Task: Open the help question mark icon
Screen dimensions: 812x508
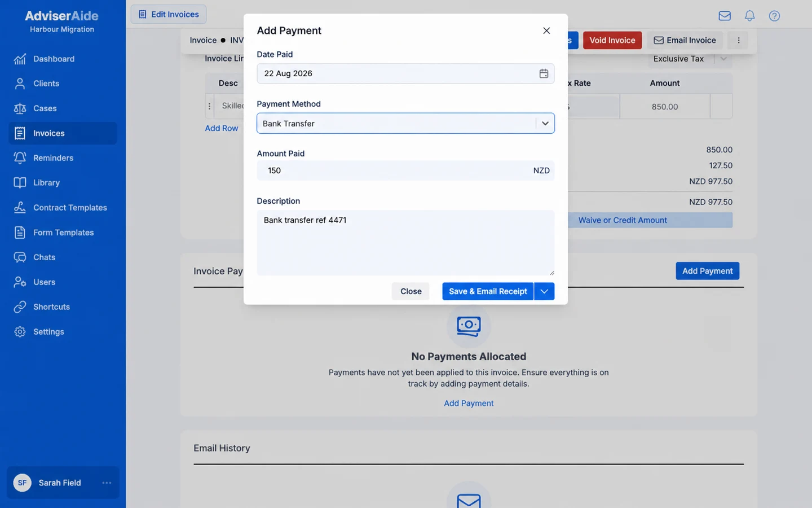Action: point(774,16)
